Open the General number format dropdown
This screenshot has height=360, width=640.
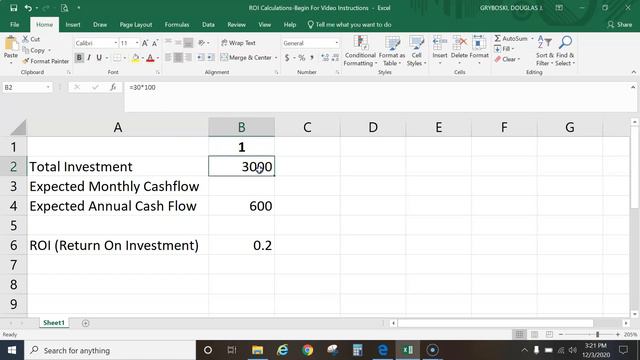pyautogui.click(x=337, y=43)
